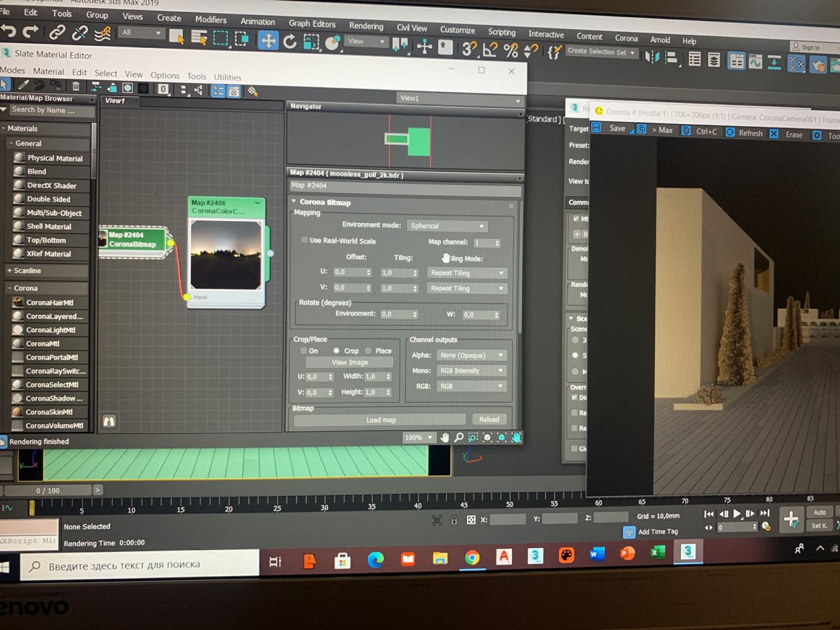Click Erase in Corona frame buffer
The image size is (840, 630).
click(x=786, y=134)
